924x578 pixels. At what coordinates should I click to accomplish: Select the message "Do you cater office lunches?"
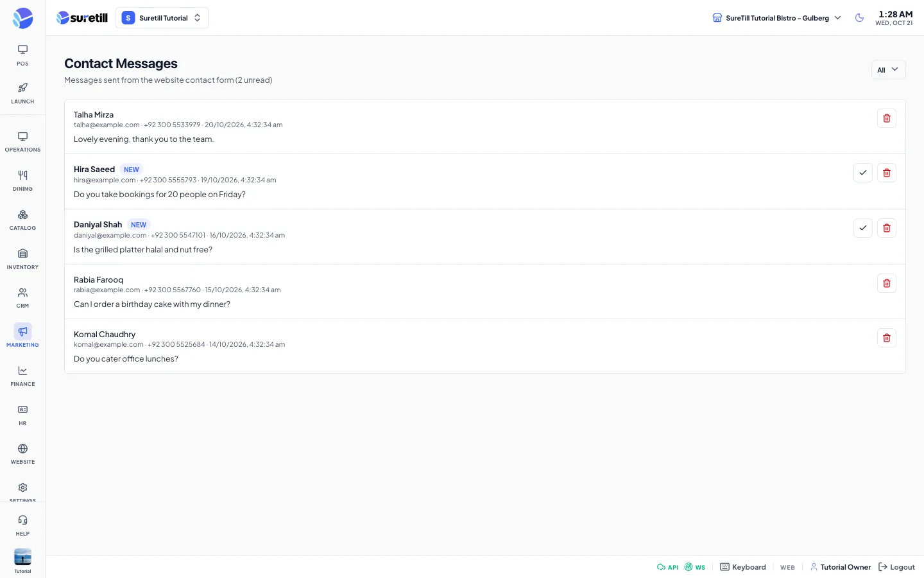point(126,359)
